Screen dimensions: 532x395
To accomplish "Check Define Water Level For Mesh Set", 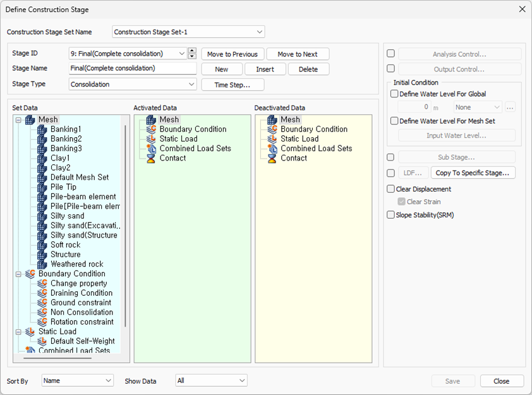I will [x=394, y=121].
